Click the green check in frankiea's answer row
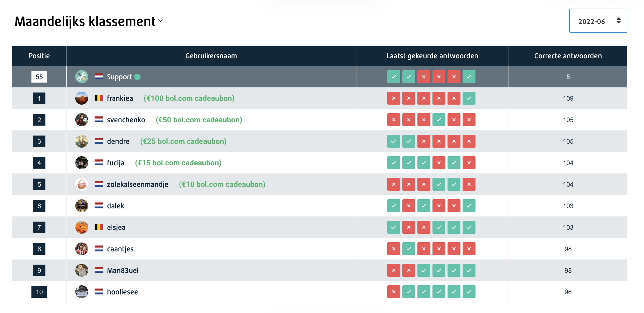The width and height of the screenshot is (644, 313). point(469,98)
